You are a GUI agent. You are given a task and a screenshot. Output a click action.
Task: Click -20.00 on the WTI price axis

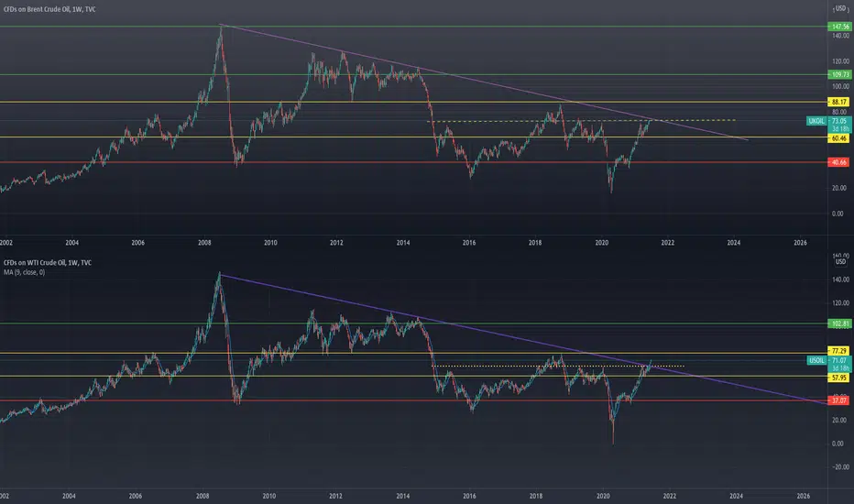click(x=840, y=467)
